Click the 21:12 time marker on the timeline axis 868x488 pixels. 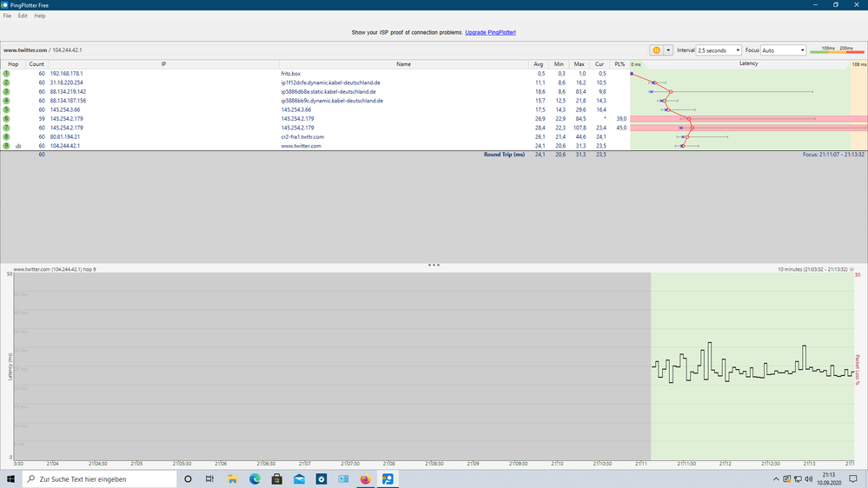(x=726, y=464)
